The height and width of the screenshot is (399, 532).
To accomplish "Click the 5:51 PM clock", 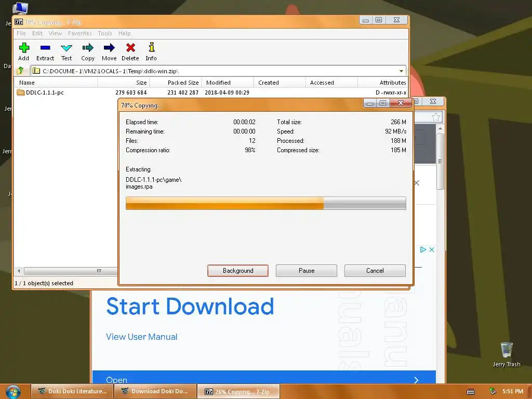I will click(x=512, y=391).
